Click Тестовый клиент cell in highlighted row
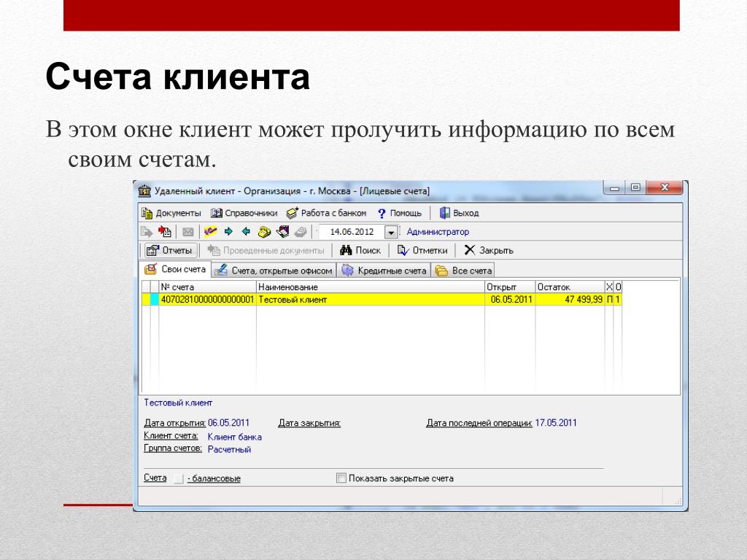The image size is (747, 560). [x=370, y=300]
